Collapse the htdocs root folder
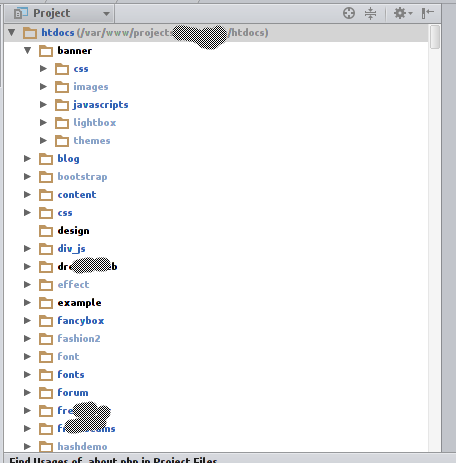Image resolution: width=456 pixels, height=463 pixels. point(12,32)
